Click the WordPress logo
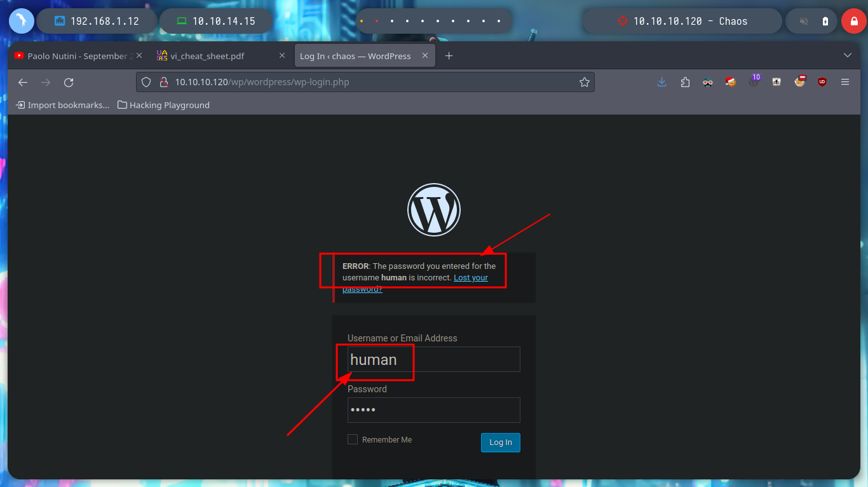 click(434, 210)
